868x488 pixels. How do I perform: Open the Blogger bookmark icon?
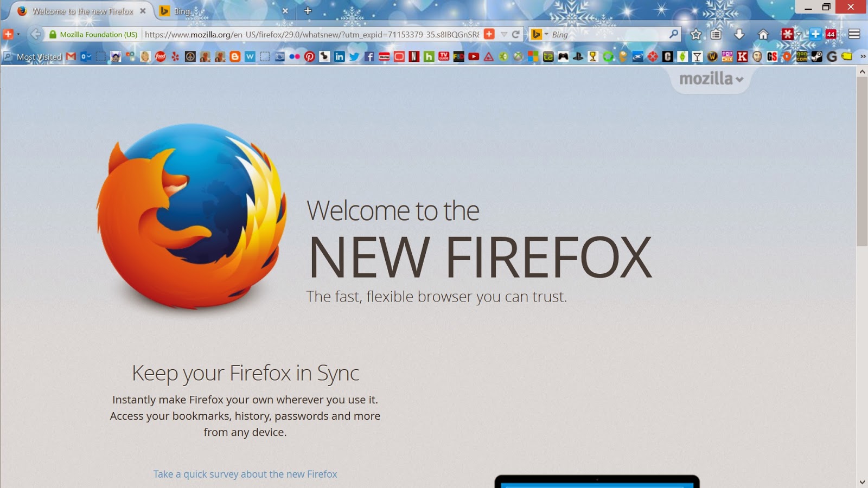[235, 56]
